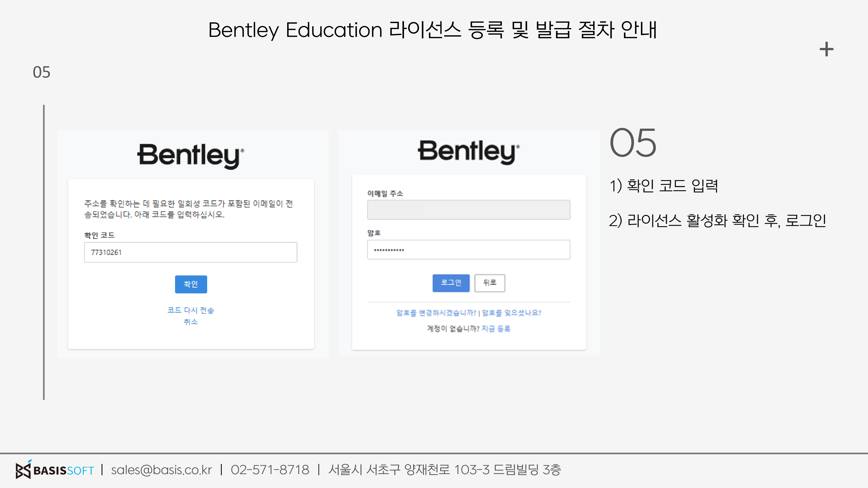
Task: Open the 암호를 변경하시겠습니까? link
Action: tap(436, 313)
